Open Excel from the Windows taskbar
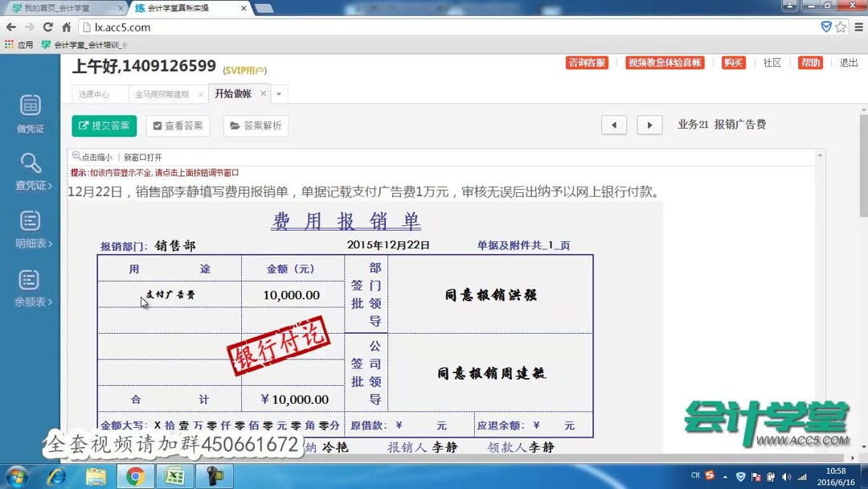868x489 pixels. click(175, 475)
